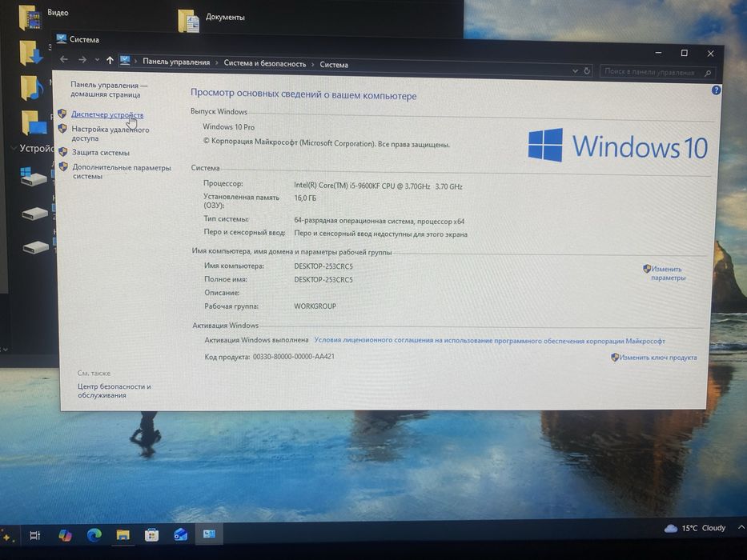Click the computer icon in address bar
The height and width of the screenshot is (560, 747).
[125, 61]
